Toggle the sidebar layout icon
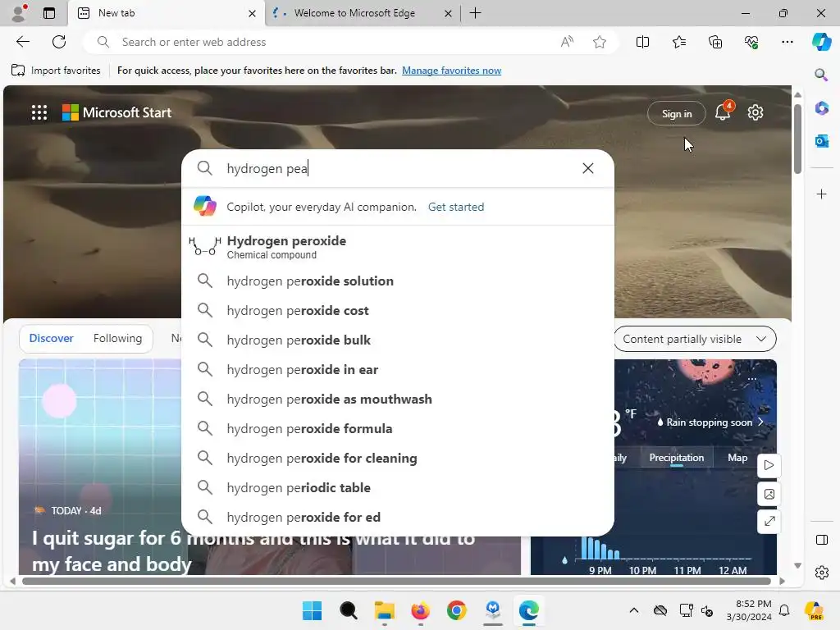Viewport: 840px width, 630px height. tap(821, 540)
